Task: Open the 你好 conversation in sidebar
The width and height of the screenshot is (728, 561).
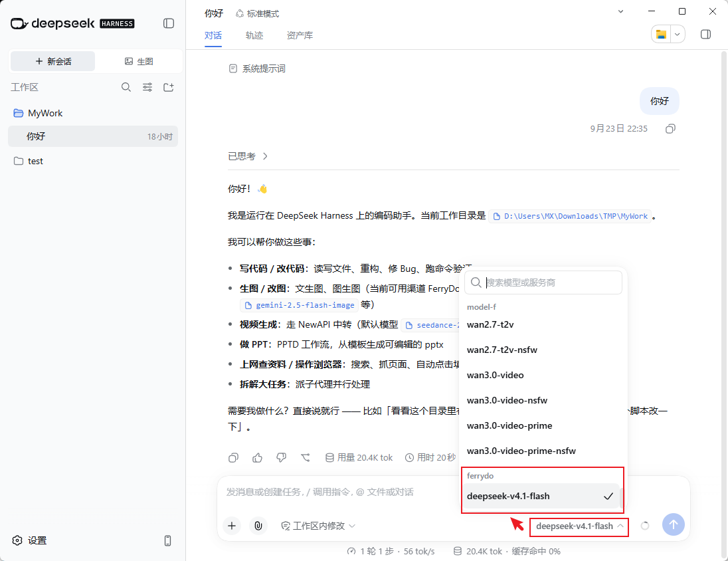Action: tap(93, 136)
